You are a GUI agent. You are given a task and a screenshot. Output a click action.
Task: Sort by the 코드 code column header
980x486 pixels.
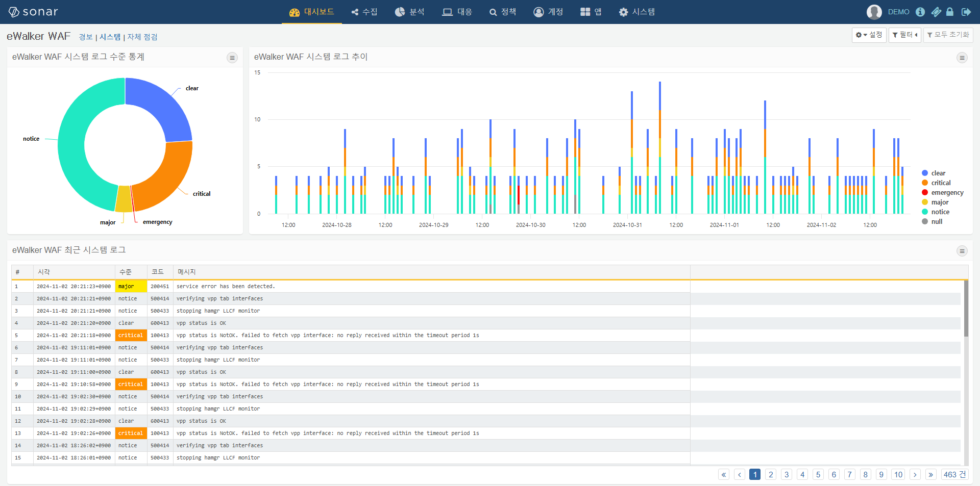point(160,272)
